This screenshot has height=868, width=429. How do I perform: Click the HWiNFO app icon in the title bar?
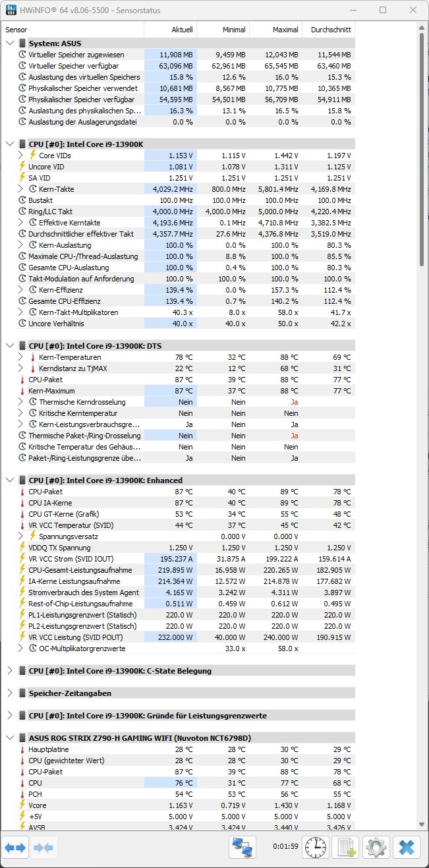click(x=11, y=11)
